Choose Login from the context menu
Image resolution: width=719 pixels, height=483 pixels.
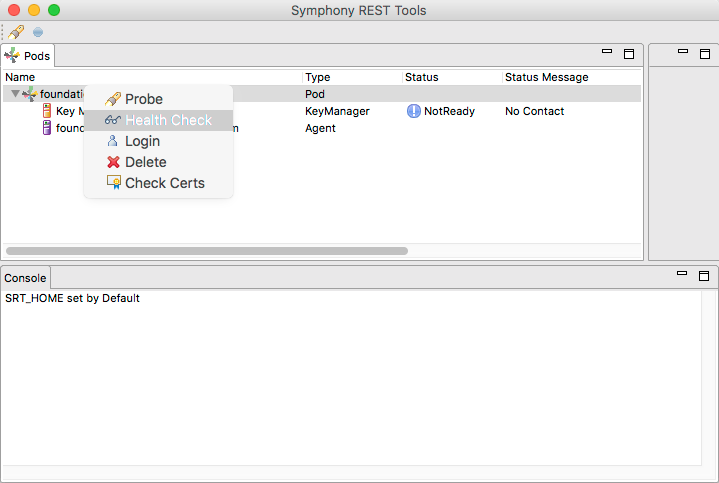click(159, 141)
